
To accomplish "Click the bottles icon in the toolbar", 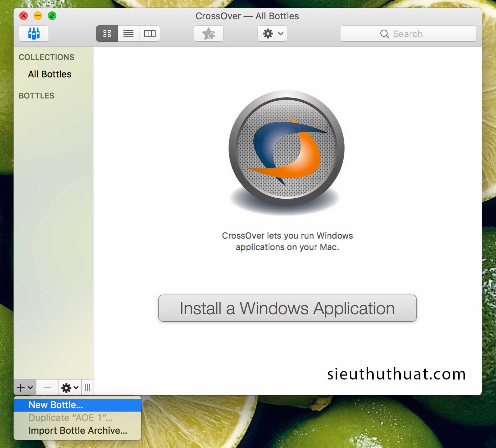I will [34, 34].
